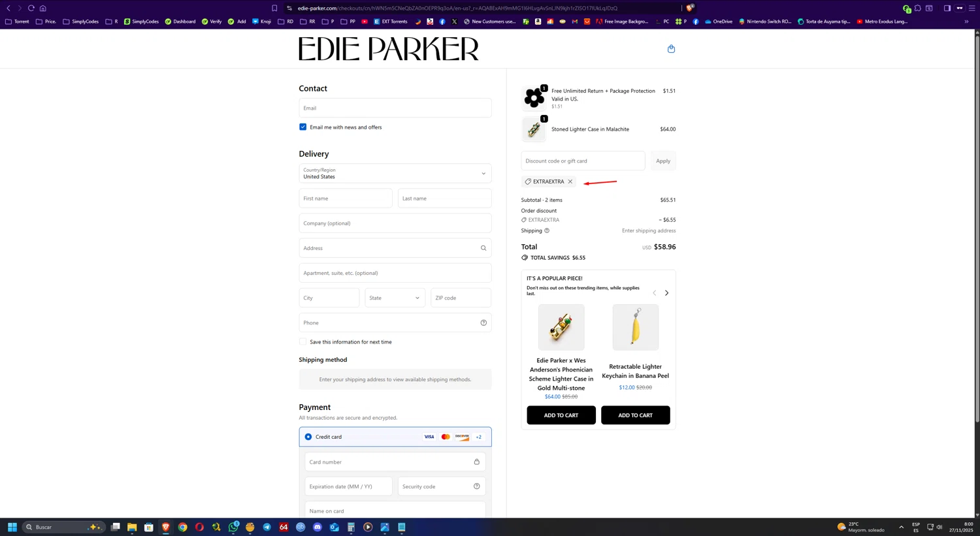Click the browser reload button
The height and width of the screenshot is (536, 980).
tap(31, 8)
